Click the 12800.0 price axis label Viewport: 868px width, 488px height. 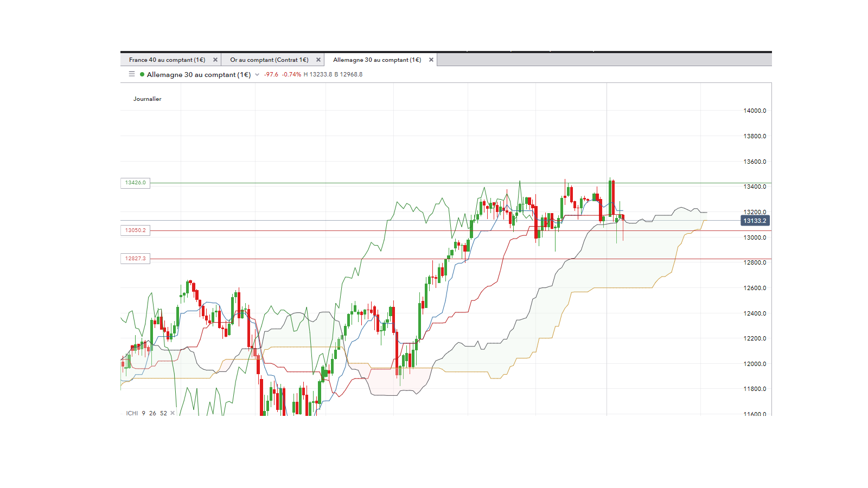tap(755, 262)
